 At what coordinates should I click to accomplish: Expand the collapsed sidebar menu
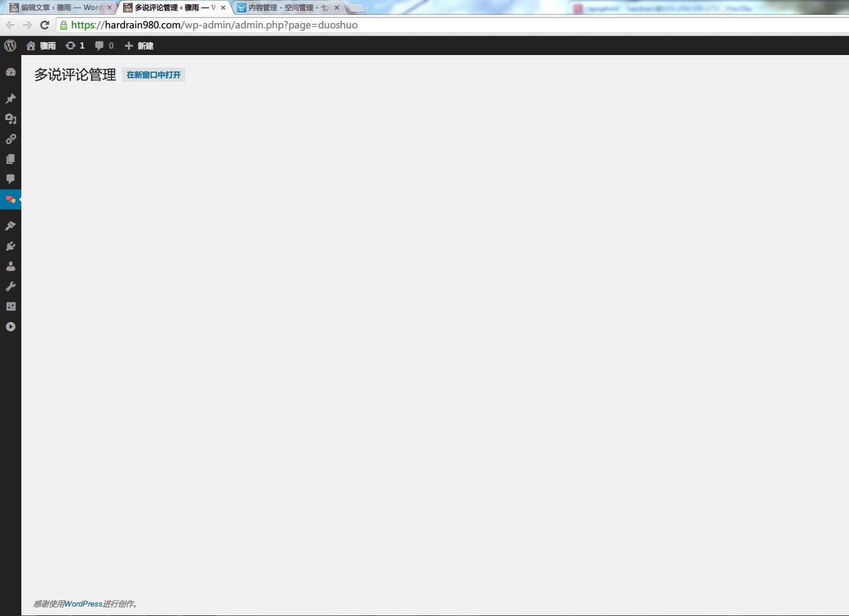pyautogui.click(x=11, y=327)
